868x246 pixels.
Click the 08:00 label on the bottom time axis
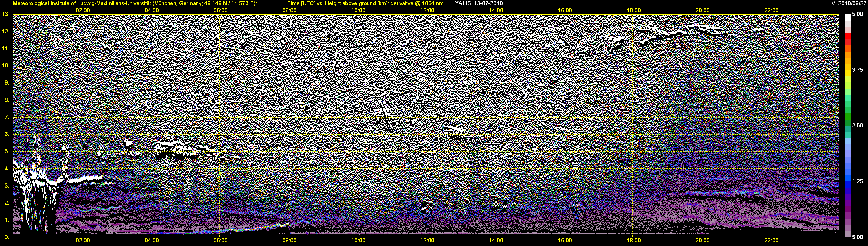point(289,241)
